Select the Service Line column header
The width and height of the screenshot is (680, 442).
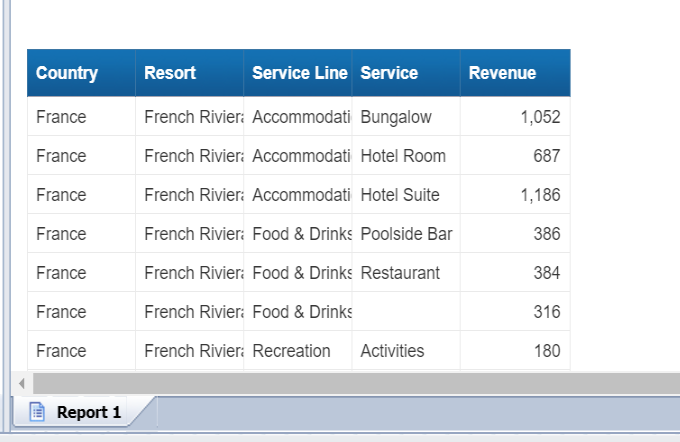click(299, 73)
